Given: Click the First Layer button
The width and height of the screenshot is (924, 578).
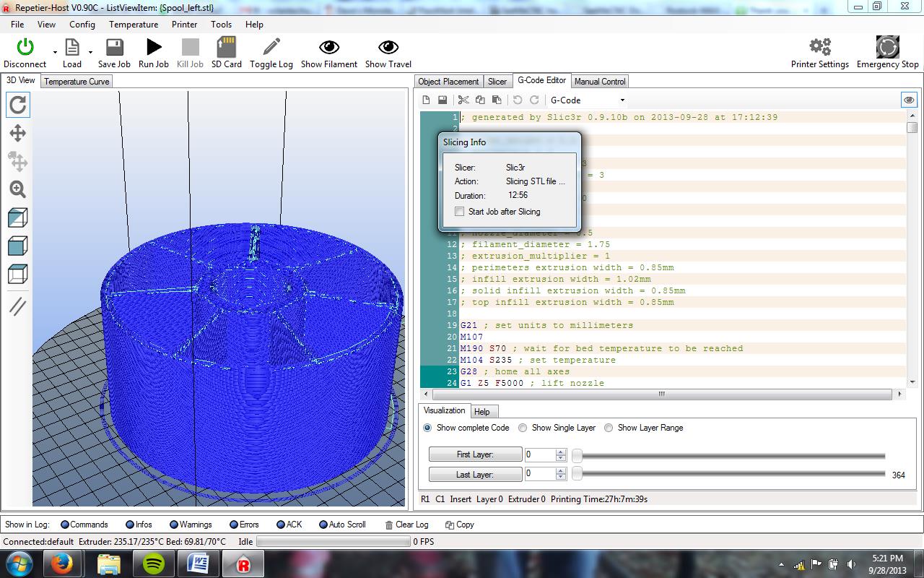Looking at the screenshot, I should 475,454.
